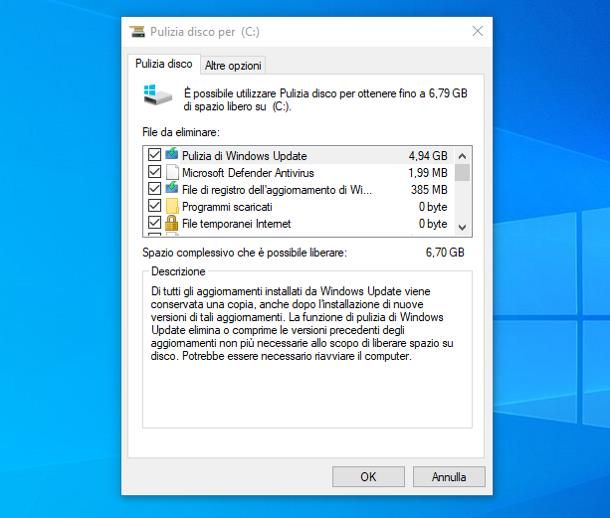Click the Microsoft Defender Antivirus file icon
The width and height of the screenshot is (610, 518).
(171, 172)
